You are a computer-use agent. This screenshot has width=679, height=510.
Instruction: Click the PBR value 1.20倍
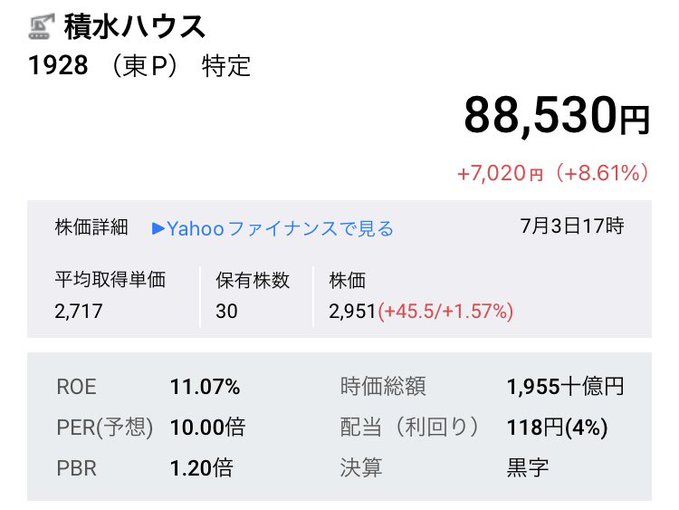pyautogui.click(x=201, y=468)
